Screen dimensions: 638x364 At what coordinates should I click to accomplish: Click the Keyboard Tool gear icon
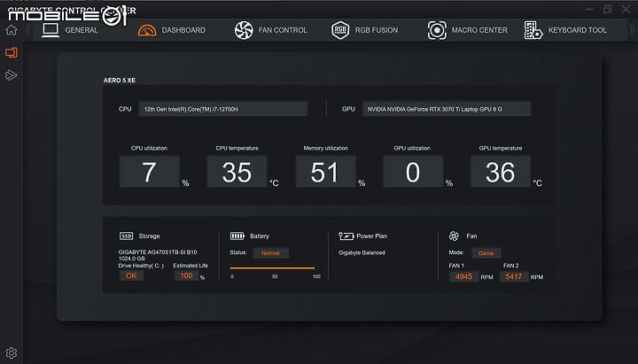click(533, 30)
